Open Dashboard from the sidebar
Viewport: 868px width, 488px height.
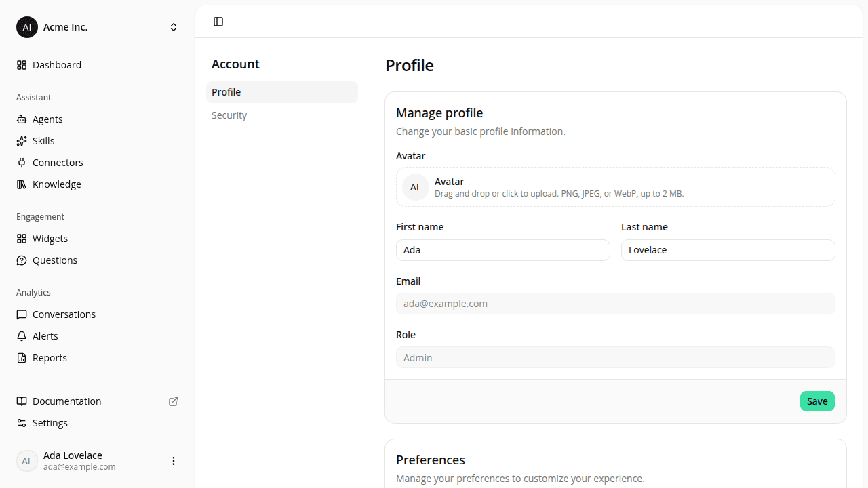point(98,65)
